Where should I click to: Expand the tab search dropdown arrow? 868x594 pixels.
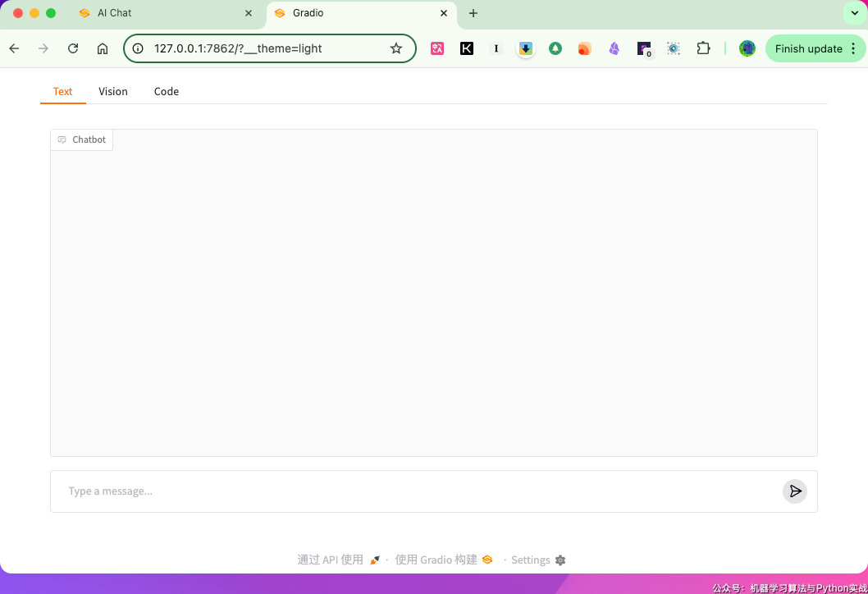pyautogui.click(x=854, y=13)
